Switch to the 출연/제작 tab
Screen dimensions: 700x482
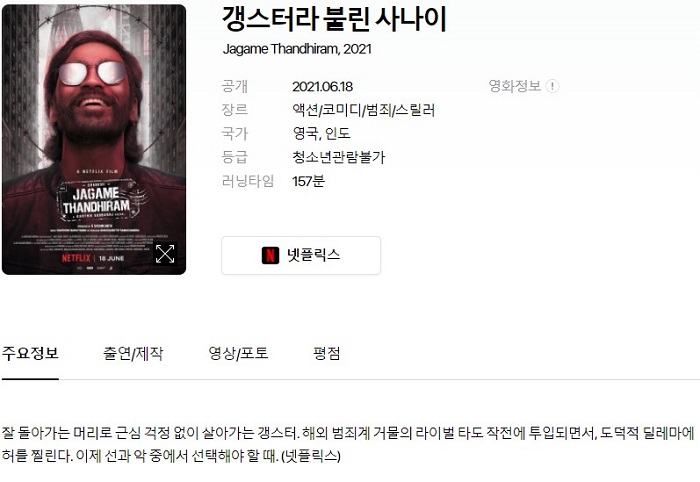tap(133, 353)
